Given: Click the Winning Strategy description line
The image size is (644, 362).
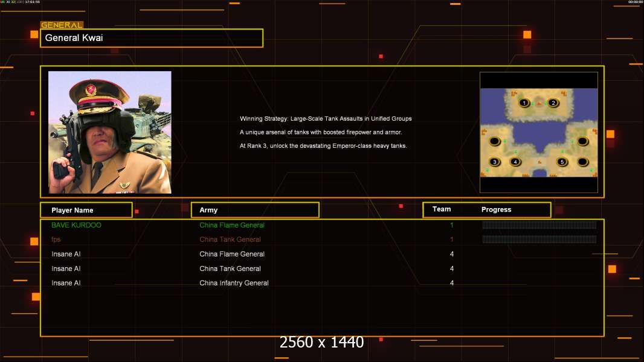Looking at the screenshot, I should tap(326, 118).
